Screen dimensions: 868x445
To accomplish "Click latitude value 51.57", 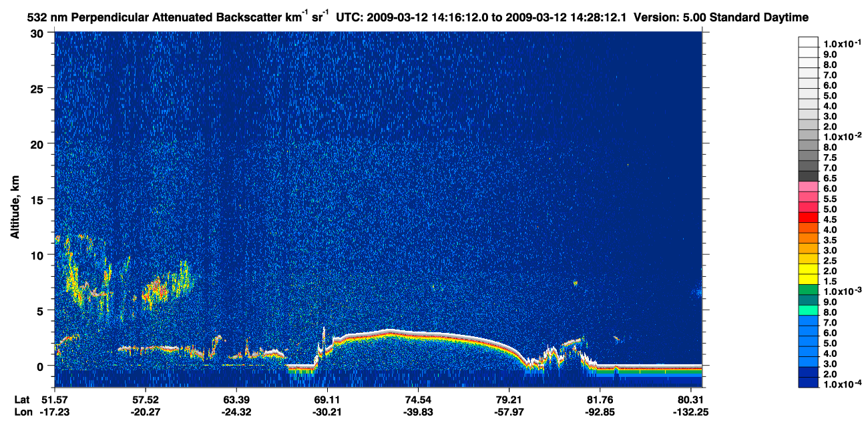I will pos(54,399).
